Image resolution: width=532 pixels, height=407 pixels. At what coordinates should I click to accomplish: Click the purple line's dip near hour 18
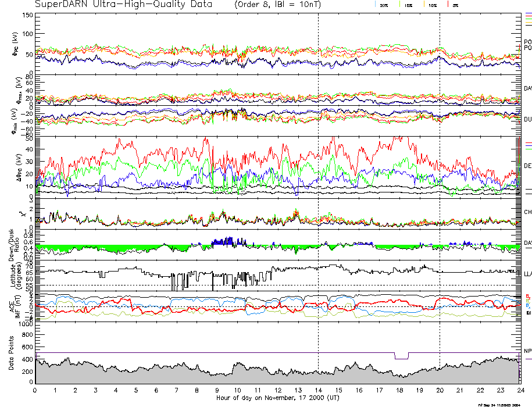[401, 358]
